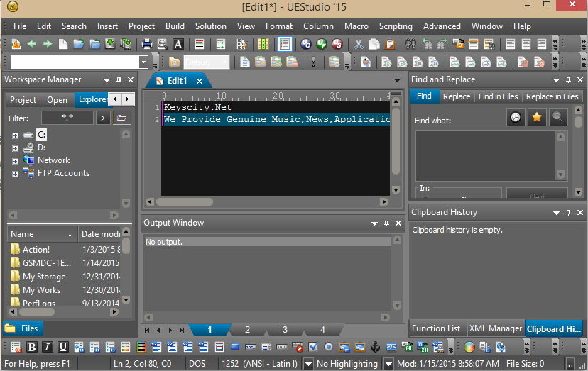This screenshot has height=371, width=588.
Task: Click the color wheel icon
Action: pos(469,348)
